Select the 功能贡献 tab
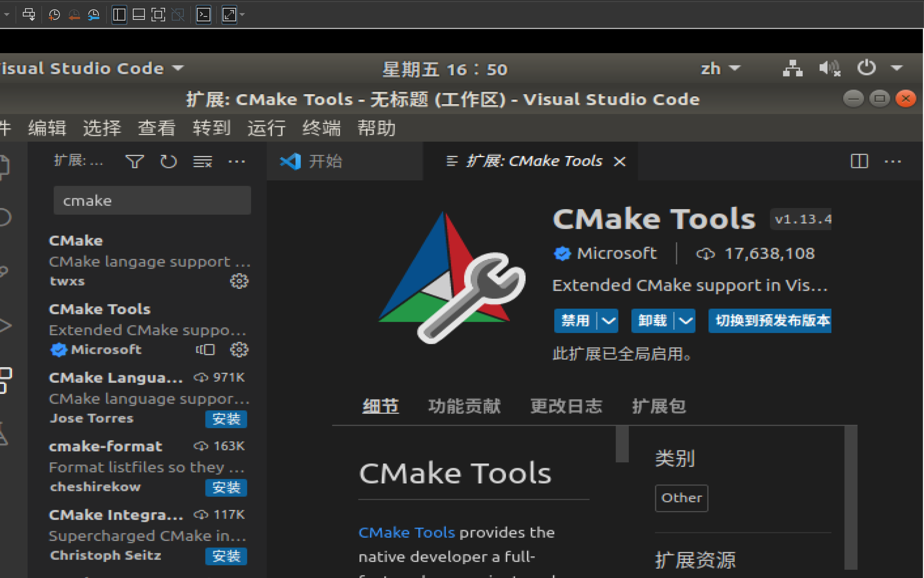Screen dimensions: 924x578 (x=464, y=406)
